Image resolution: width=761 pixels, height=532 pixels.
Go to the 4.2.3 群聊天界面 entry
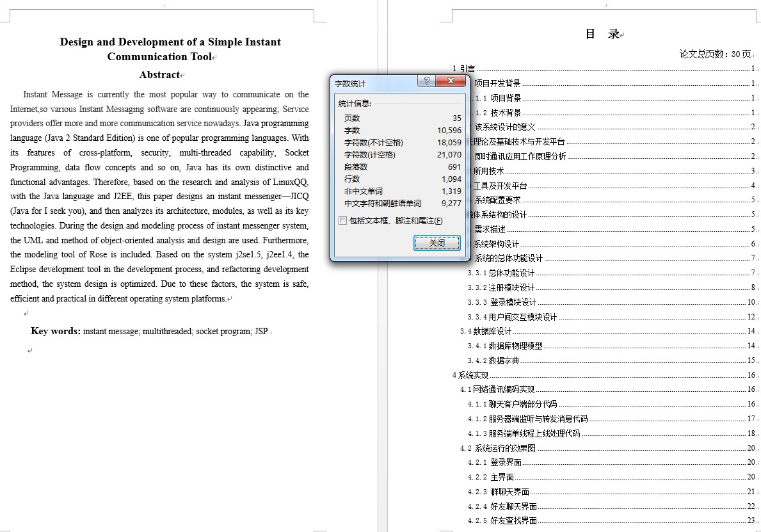pyautogui.click(x=611, y=492)
